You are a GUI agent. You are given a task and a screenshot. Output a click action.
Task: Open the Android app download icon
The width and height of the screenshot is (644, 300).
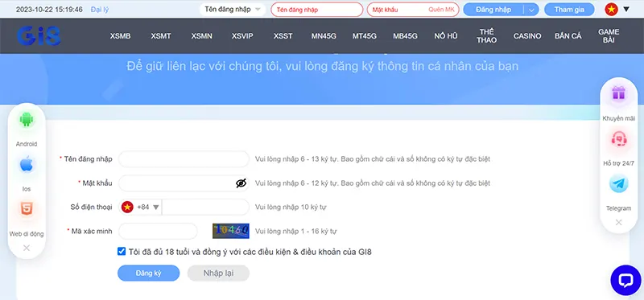tap(27, 120)
